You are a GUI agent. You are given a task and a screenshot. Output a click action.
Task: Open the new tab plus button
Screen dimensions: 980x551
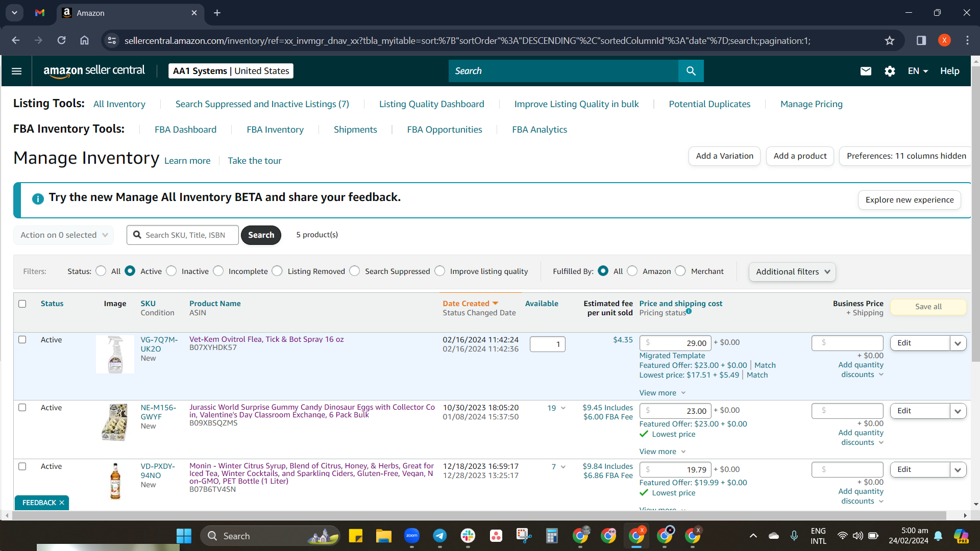217,13
